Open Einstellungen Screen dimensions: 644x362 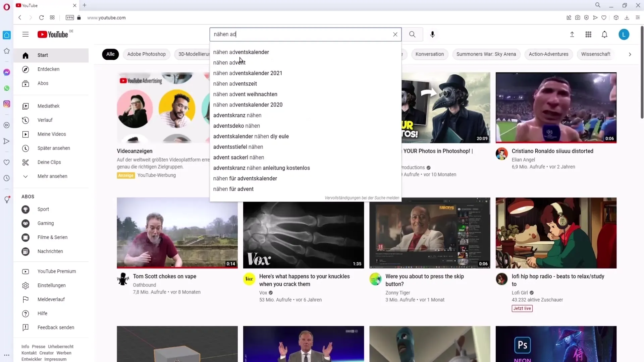[x=51, y=286]
